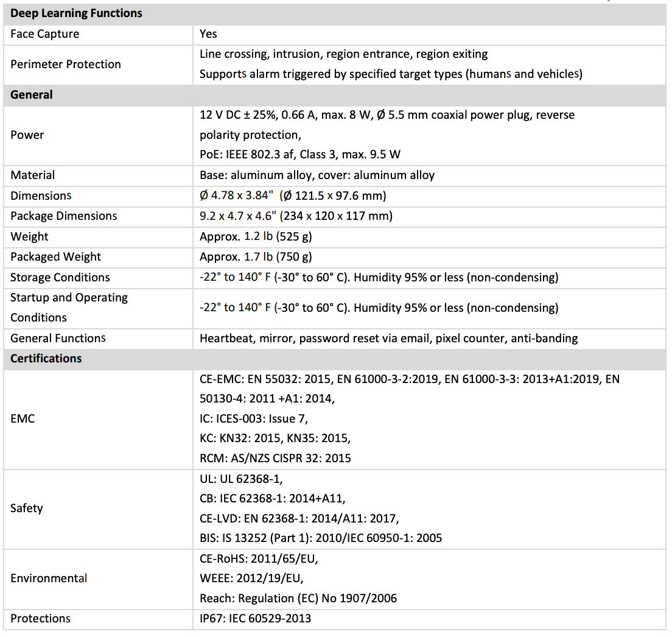Image resolution: width=672 pixels, height=637 pixels.
Task: Click the Certifications section header
Action: [x=46, y=358]
